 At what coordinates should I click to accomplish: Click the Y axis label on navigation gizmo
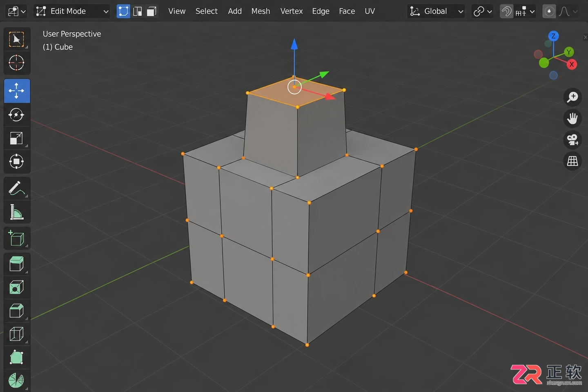pos(569,52)
